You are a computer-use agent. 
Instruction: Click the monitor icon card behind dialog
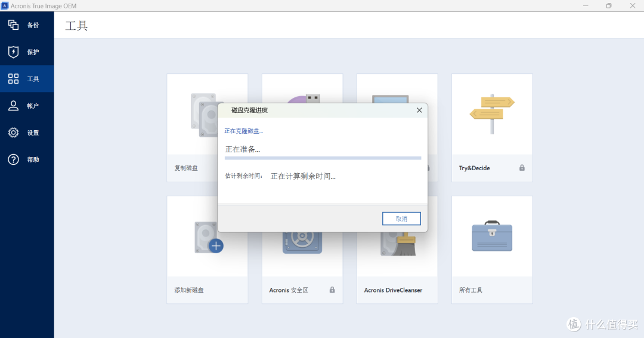pos(390,99)
